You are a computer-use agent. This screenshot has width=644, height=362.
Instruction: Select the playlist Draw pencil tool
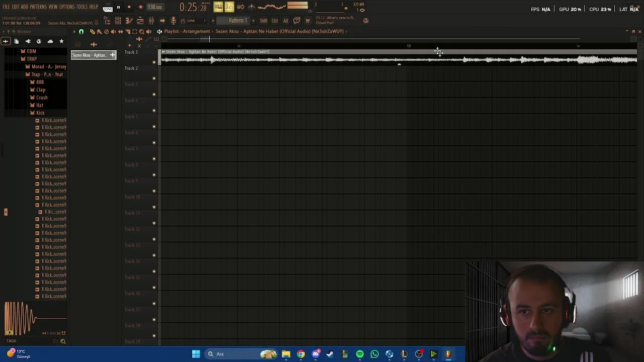click(x=92, y=32)
